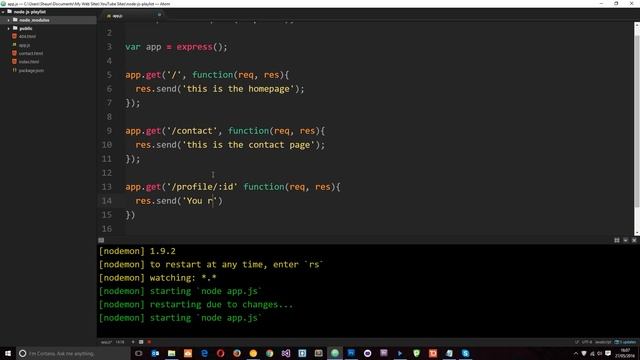Open Google Chrome from the taskbar
Viewport: 640px width, 360px height.
coord(269,353)
